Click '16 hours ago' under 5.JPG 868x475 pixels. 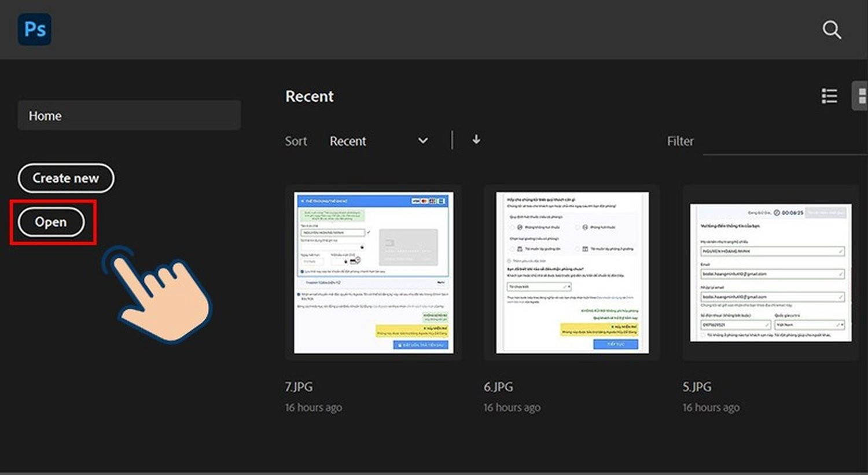(711, 407)
